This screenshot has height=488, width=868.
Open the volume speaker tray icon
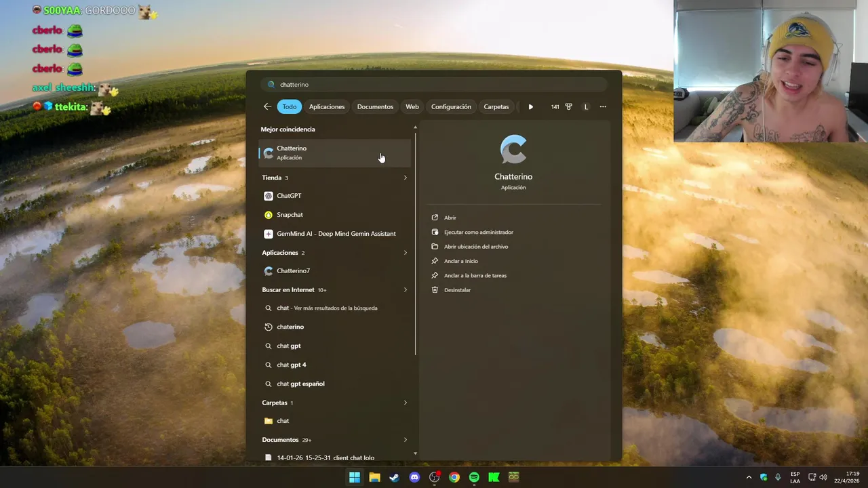[x=823, y=477]
